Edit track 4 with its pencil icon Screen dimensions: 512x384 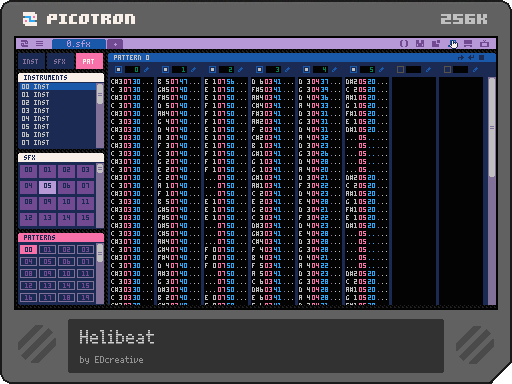[334, 70]
